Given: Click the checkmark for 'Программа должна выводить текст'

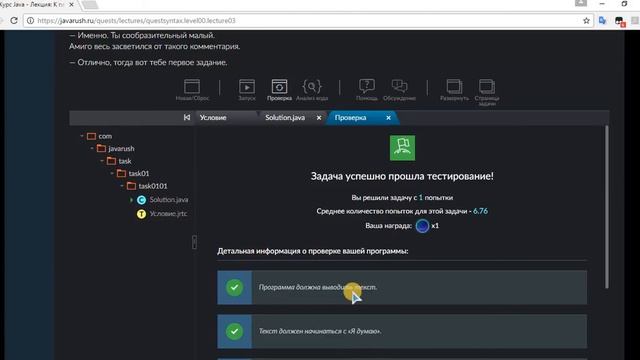Looking at the screenshot, I should coord(234,287).
